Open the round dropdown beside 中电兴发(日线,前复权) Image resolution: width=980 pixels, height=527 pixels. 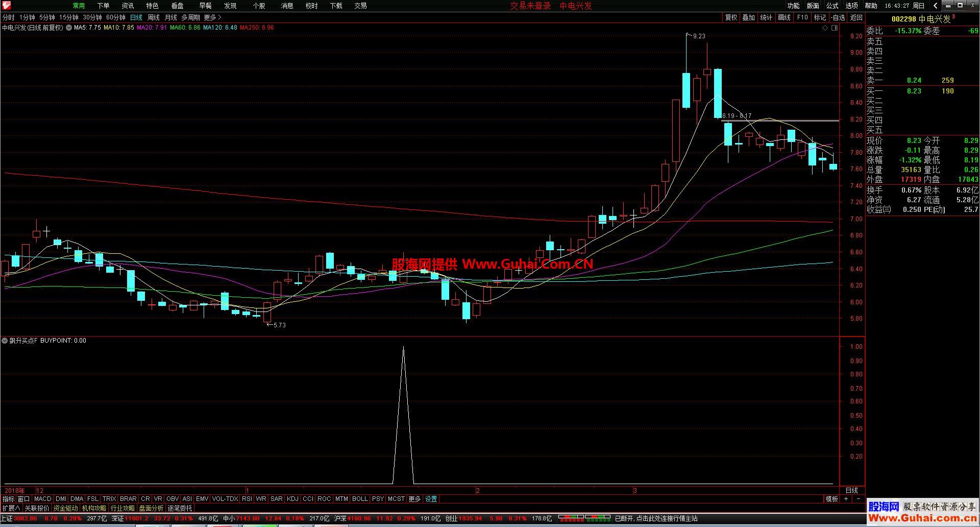[x=68, y=28]
